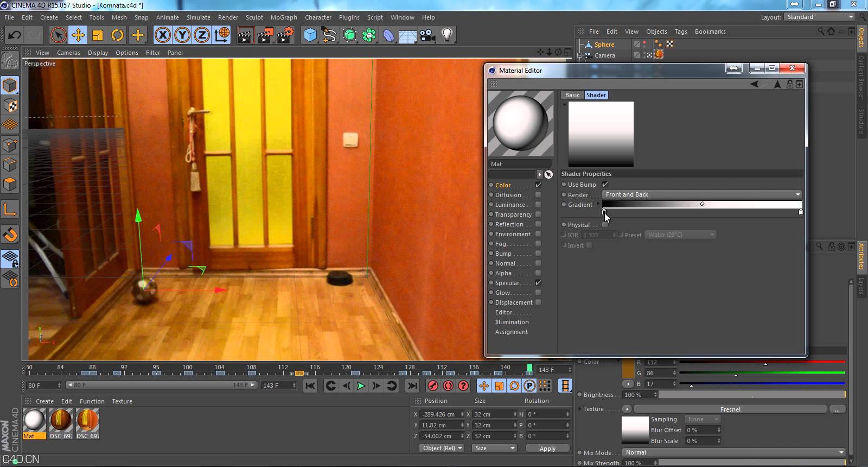Viewport: 868px width, 467px height.
Task: Open the Size mode dropdown
Action: click(x=494, y=448)
